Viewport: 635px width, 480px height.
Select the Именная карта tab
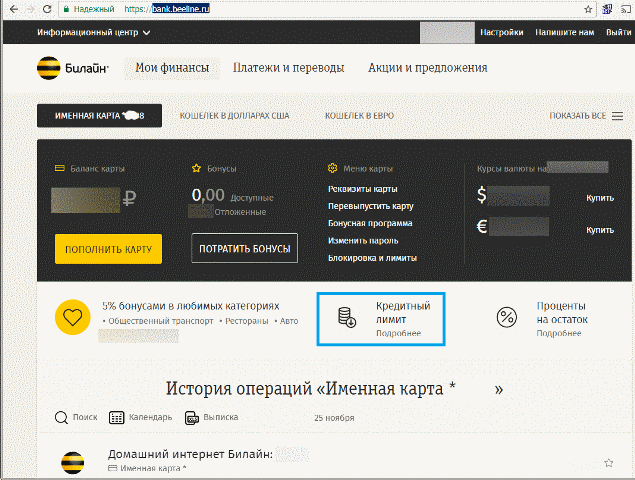pos(99,116)
